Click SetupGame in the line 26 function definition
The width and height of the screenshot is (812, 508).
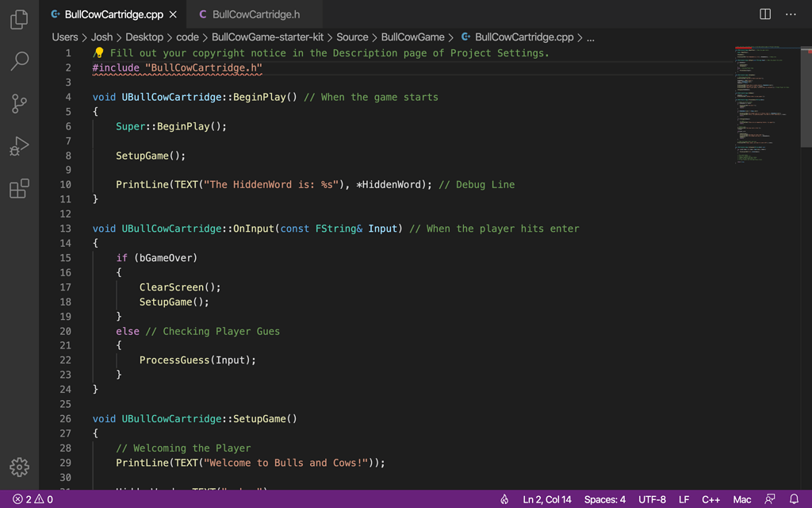[x=259, y=419]
